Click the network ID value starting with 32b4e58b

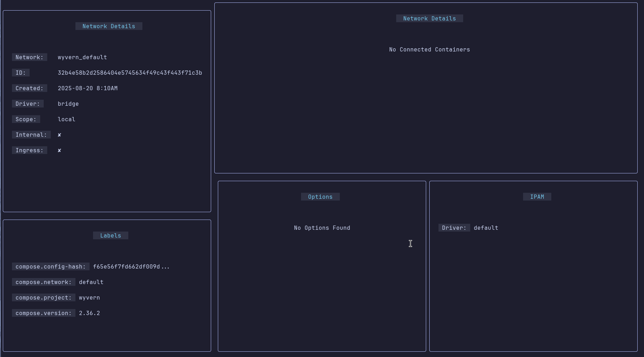click(130, 73)
